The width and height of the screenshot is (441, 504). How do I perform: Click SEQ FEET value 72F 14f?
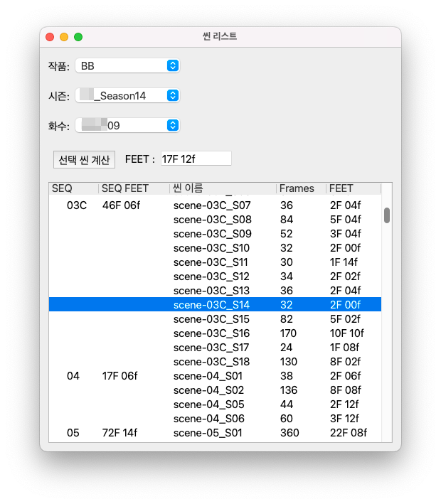tap(120, 433)
